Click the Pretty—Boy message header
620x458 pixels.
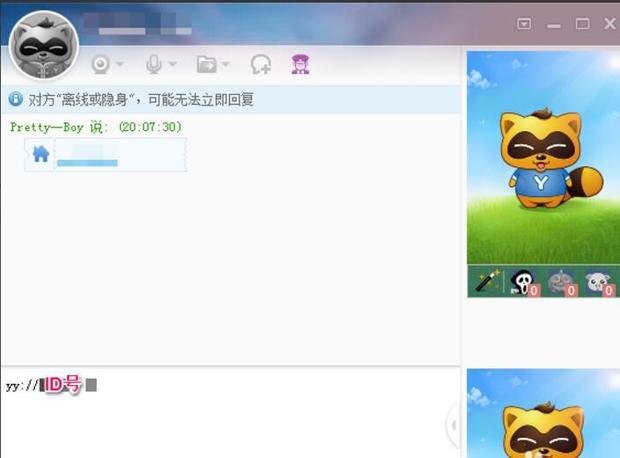click(96, 127)
